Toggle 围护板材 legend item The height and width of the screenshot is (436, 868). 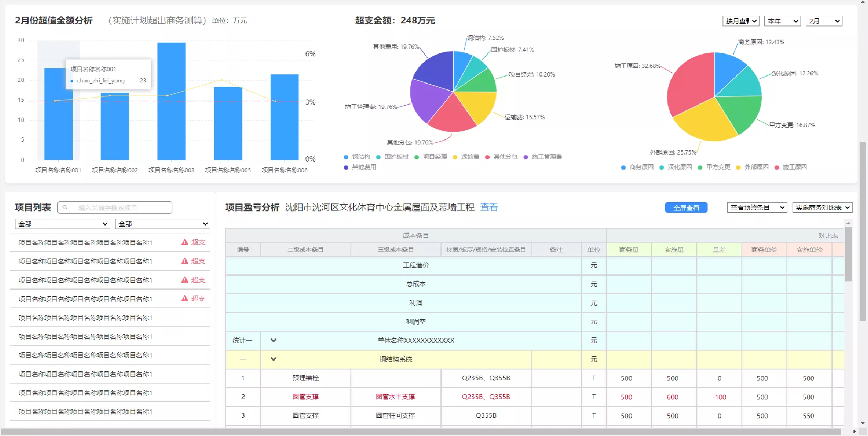(x=392, y=157)
